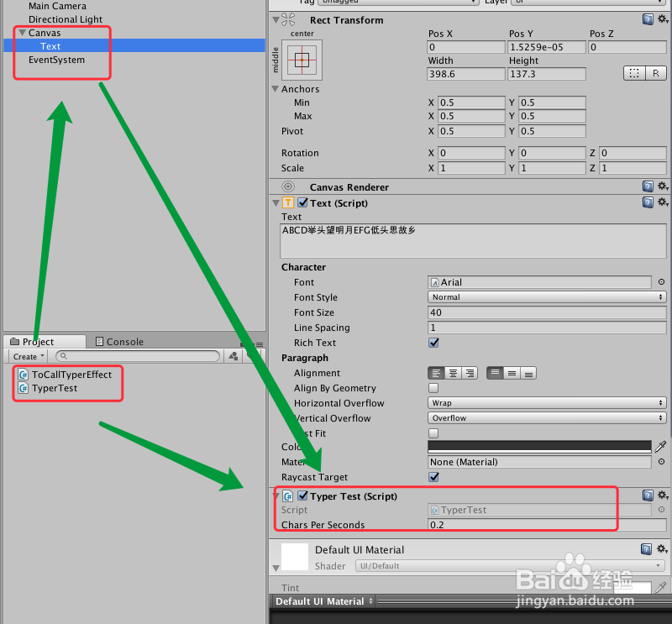
Task: Click the help icon on Text (Script) component
Action: pyautogui.click(x=647, y=202)
